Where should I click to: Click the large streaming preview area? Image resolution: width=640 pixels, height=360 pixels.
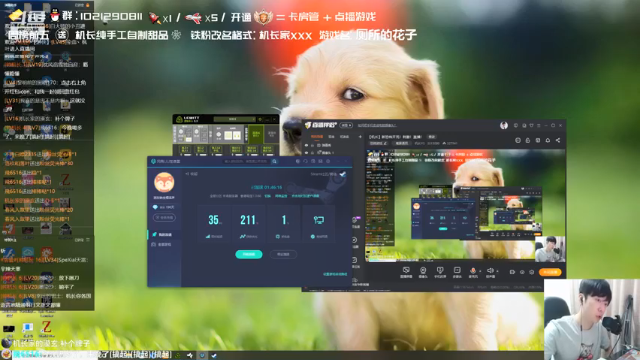465,205
